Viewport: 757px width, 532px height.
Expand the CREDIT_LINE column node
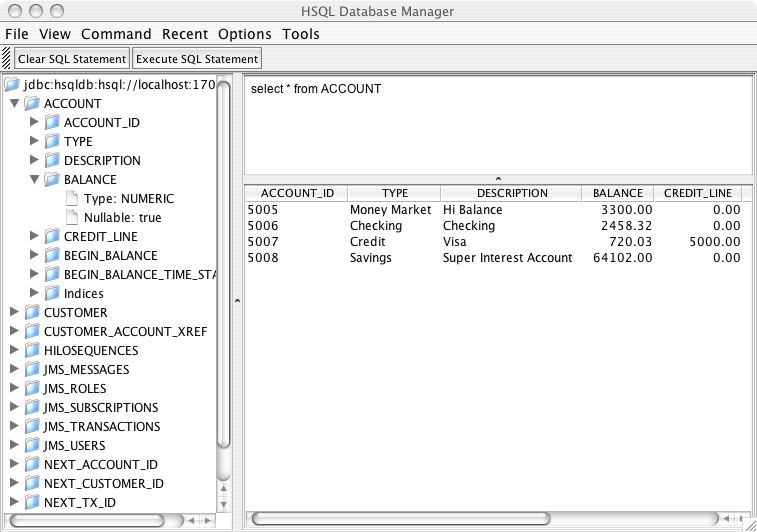[x=34, y=236]
